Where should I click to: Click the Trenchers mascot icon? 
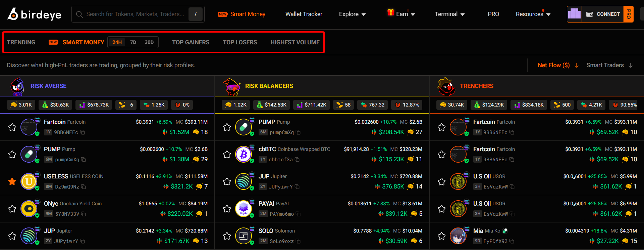[x=446, y=87]
